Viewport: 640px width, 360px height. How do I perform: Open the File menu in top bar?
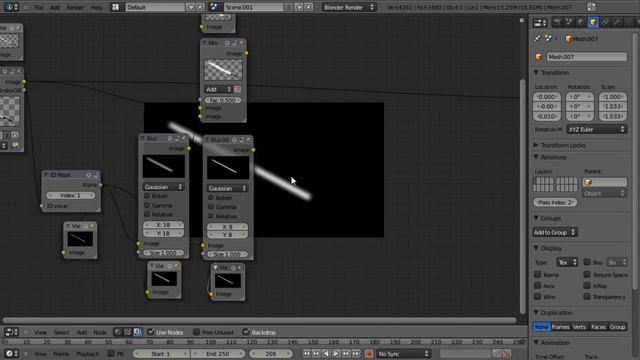(39, 7)
